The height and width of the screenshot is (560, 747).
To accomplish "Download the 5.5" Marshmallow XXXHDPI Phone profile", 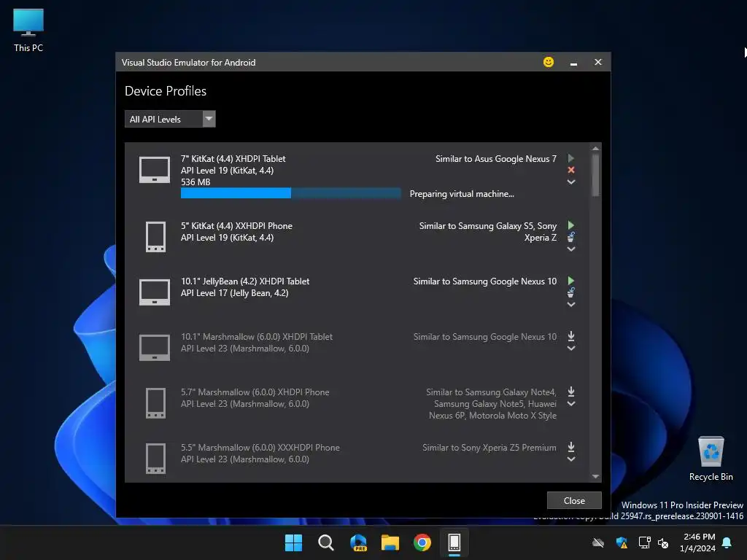I will 571,447.
